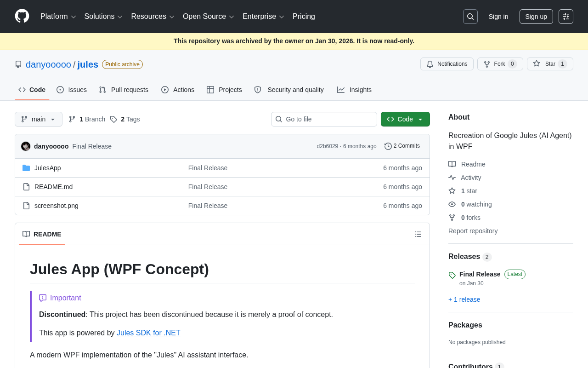This screenshot has height=368, width=588.
Task: Open Final Release in the Releases sidebar
Action: coord(480,274)
